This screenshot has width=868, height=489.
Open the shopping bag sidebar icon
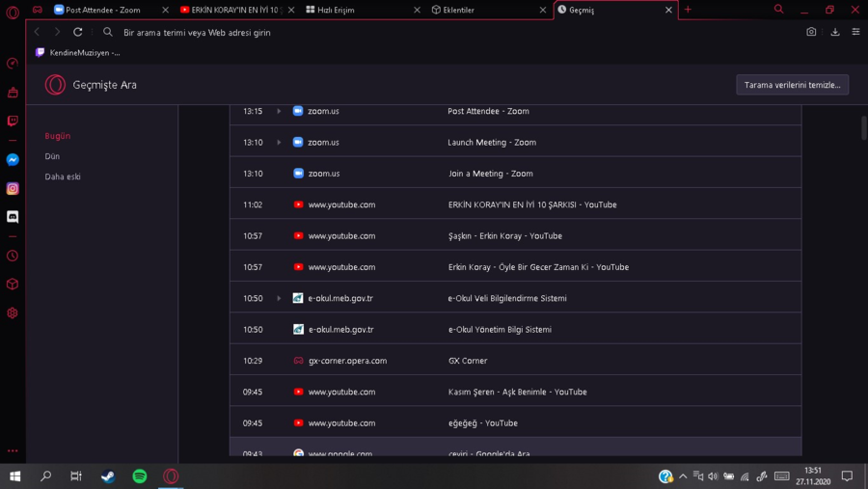13,93
